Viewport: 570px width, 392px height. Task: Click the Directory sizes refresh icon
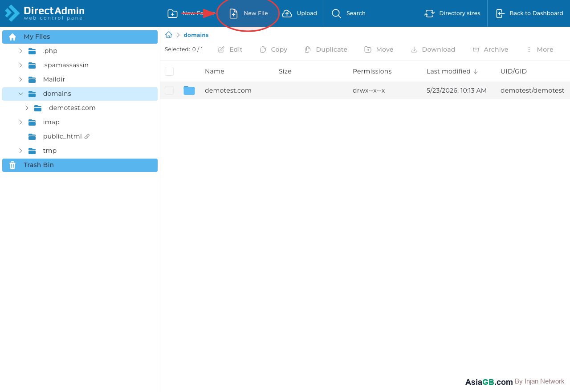tap(429, 13)
